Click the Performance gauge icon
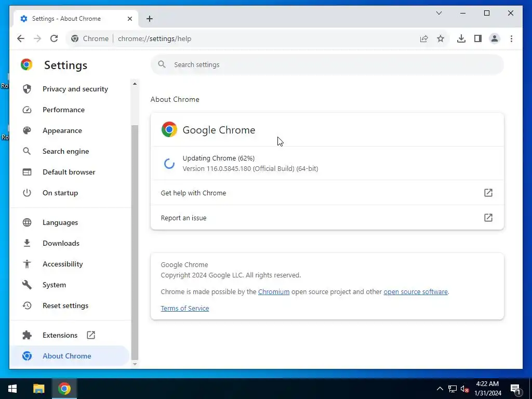The height and width of the screenshot is (399, 532). [27, 110]
